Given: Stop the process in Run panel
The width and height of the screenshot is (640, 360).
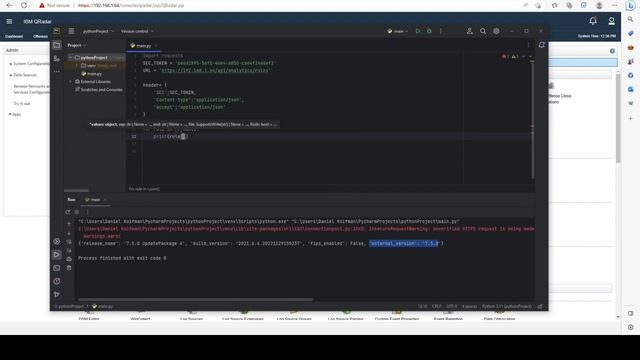Looking at the screenshot, I should pos(77,212).
